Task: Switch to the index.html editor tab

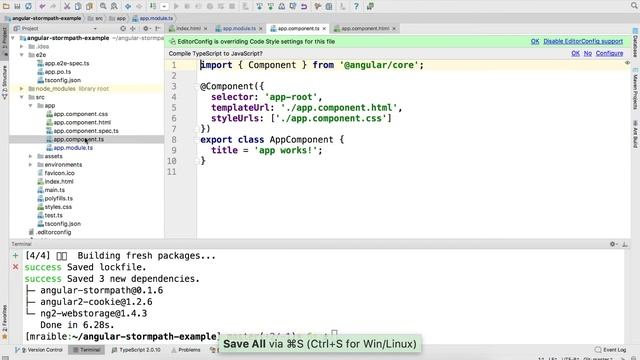Action: click(x=188, y=29)
